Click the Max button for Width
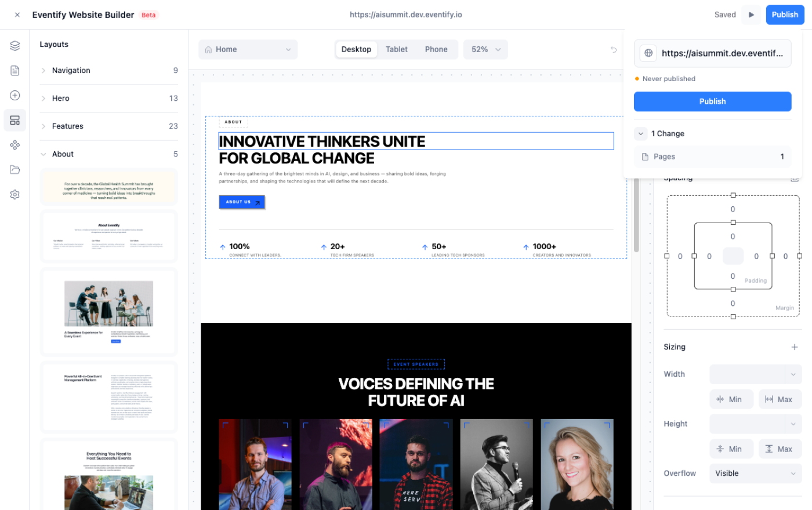This screenshot has height=510, width=812. tap(780, 399)
